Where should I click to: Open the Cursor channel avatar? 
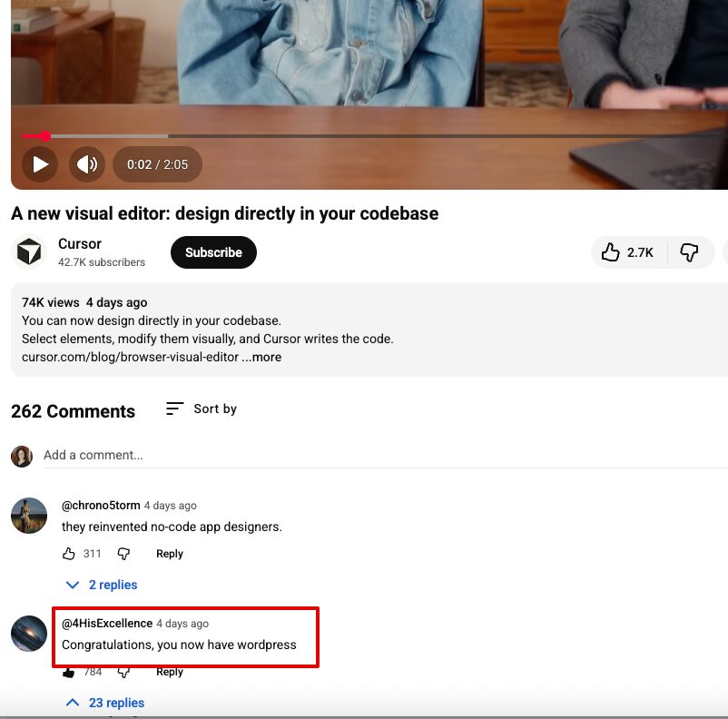click(x=29, y=251)
